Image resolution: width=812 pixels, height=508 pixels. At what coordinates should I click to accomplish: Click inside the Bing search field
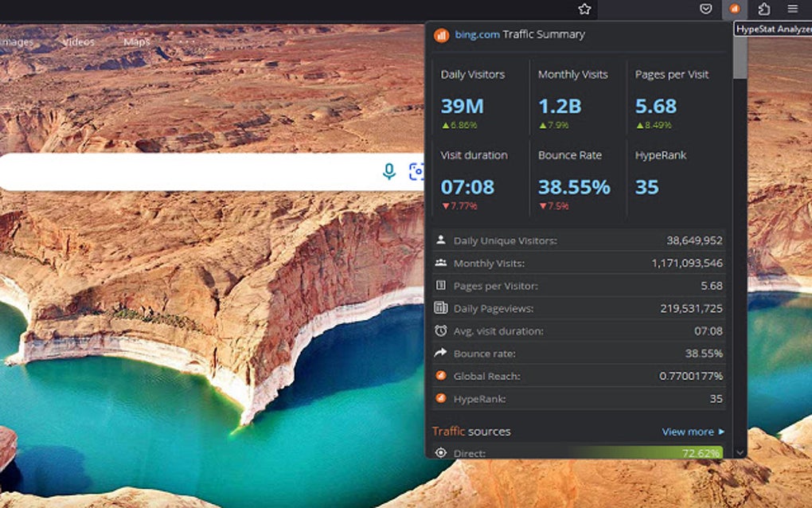pos(199,170)
